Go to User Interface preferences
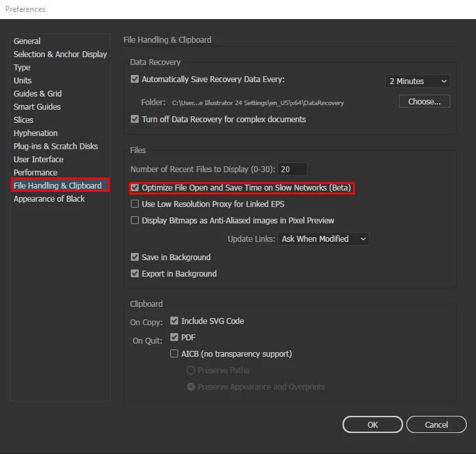Viewport: 476px width, 454px height. tap(39, 159)
